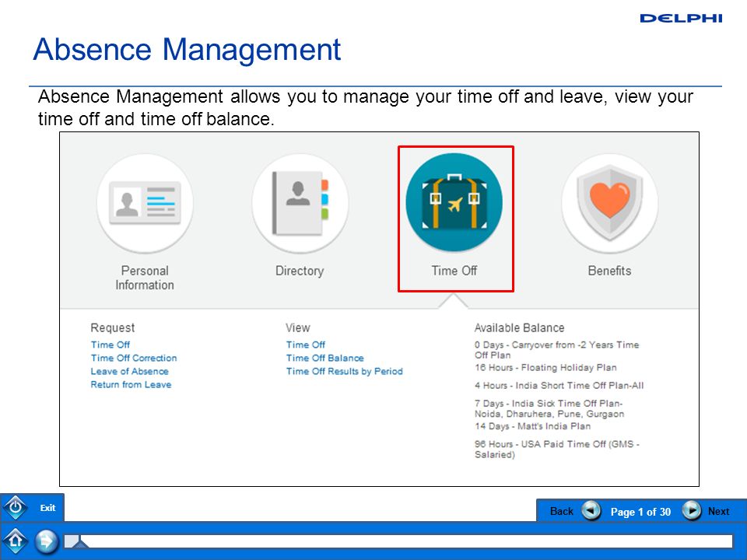Click the Absence Management title
Screen dimensions: 747x560
[x=187, y=50]
